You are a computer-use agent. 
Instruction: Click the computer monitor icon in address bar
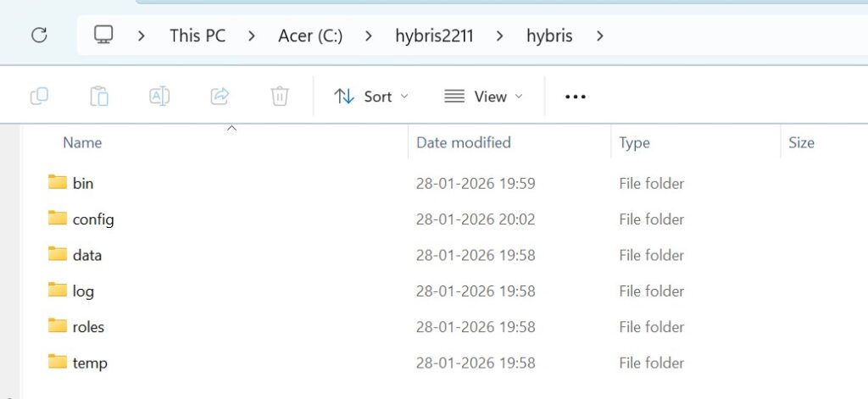pos(103,35)
